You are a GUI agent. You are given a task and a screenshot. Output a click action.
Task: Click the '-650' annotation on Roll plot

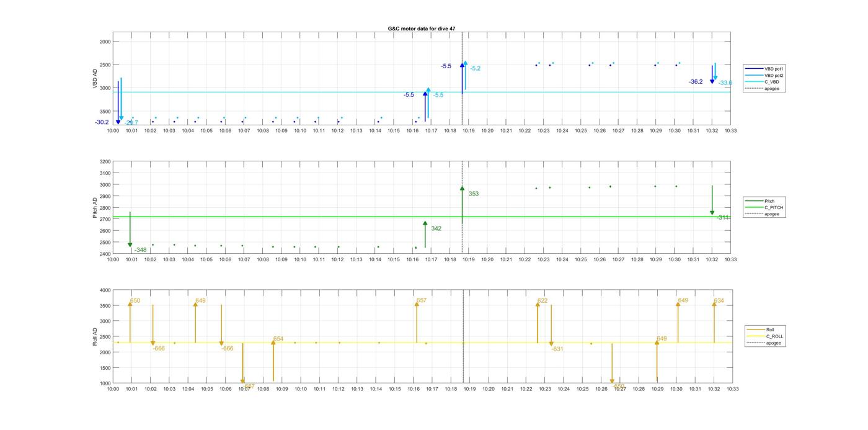(618, 386)
